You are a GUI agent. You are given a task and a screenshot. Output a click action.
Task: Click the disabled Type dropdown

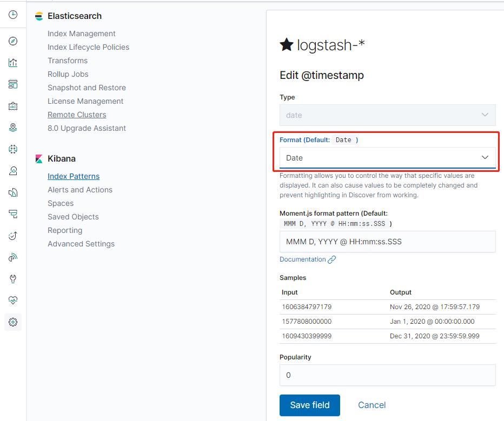[x=387, y=115]
